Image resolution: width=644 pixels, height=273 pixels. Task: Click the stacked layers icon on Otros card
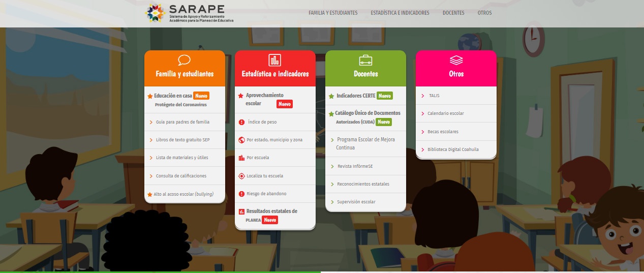(456, 60)
